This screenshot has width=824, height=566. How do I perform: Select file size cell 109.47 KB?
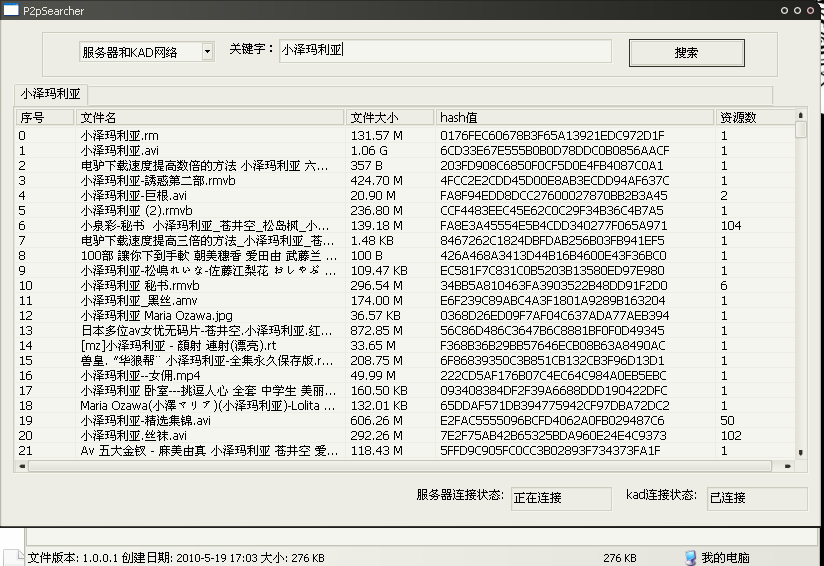point(379,271)
